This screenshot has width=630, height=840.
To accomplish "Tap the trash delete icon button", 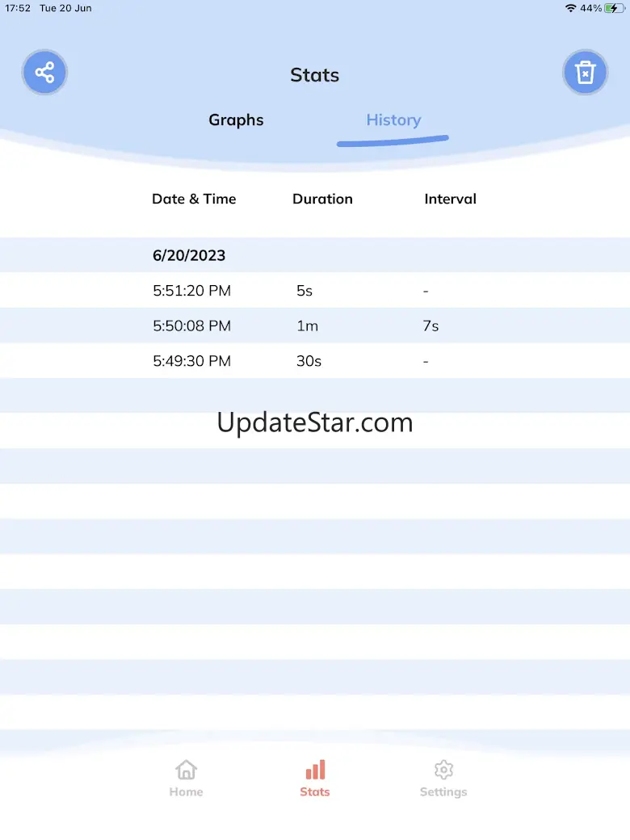I will [x=585, y=73].
